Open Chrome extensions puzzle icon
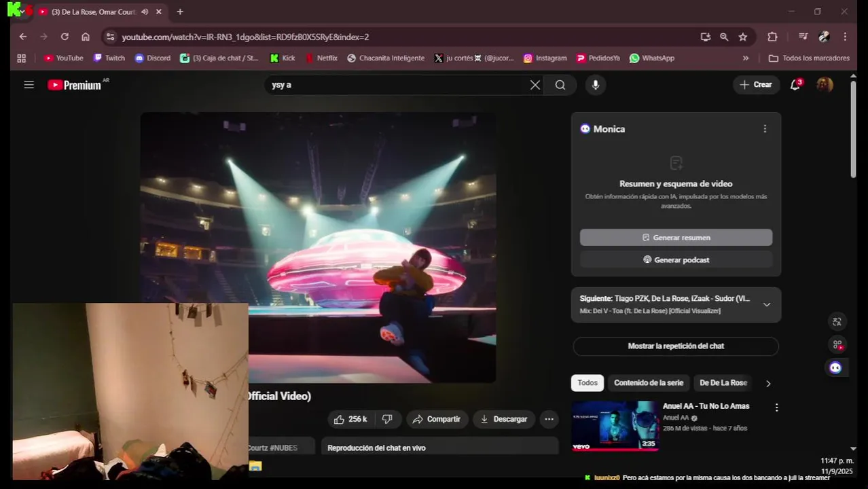The height and width of the screenshot is (489, 868). 772,37
